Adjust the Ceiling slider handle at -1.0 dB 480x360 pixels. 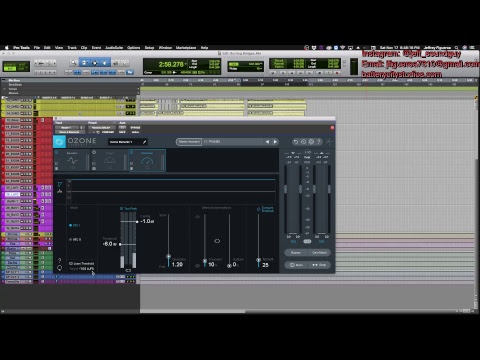point(137,222)
